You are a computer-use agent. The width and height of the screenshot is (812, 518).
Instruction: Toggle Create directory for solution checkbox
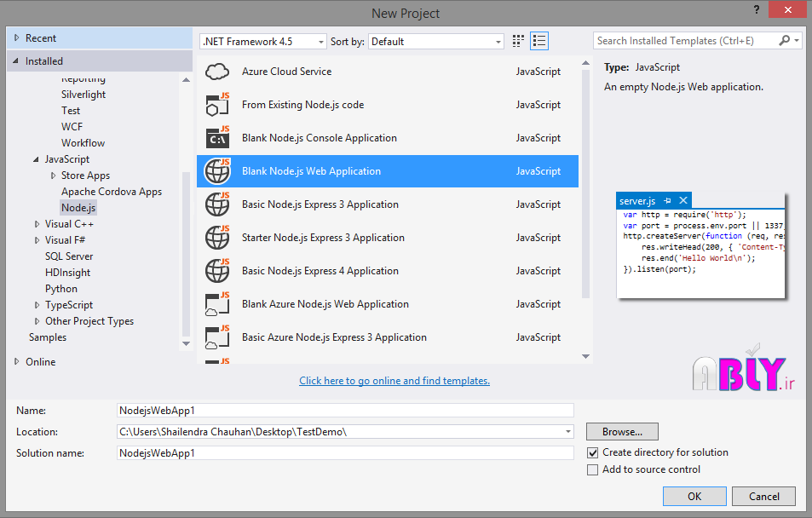592,452
